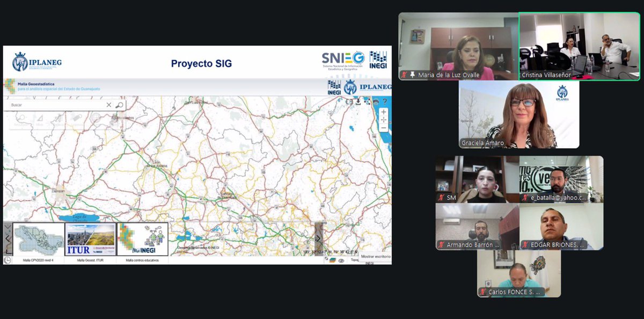Select Carlos FONCE video tile

point(519,274)
